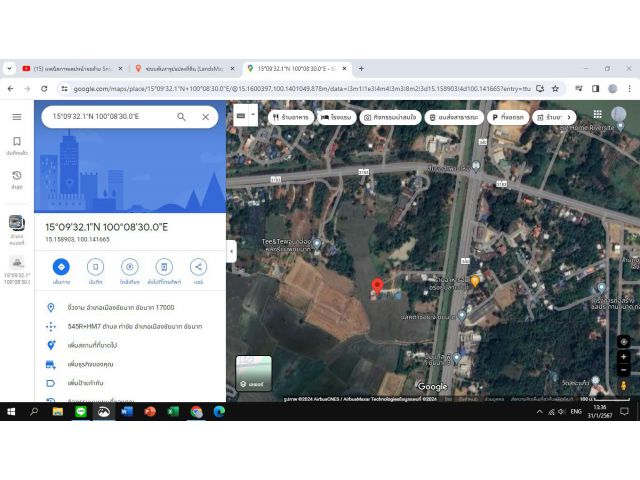The height and width of the screenshot is (480, 640).
Task: Click Add a label
Action: click(x=130, y=383)
